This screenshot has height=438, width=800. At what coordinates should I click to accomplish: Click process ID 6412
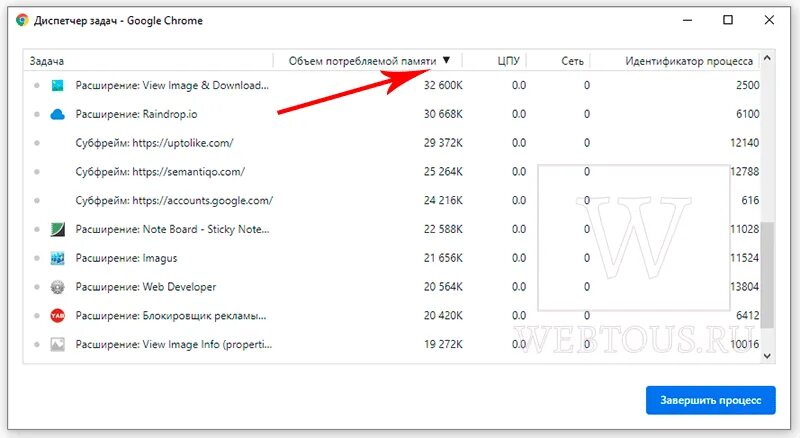tap(747, 315)
